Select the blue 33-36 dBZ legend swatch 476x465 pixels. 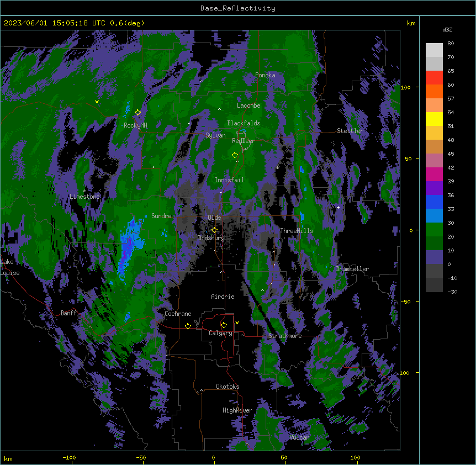(x=434, y=202)
